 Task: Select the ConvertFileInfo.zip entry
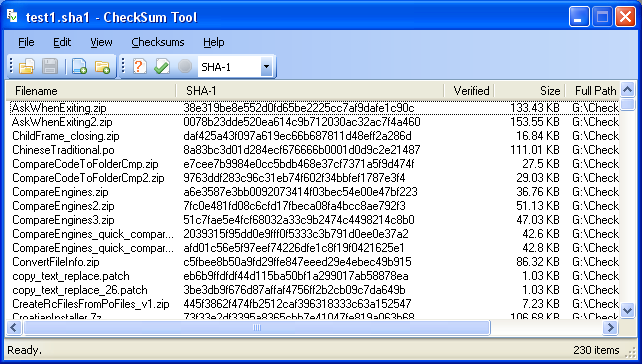point(56,262)
